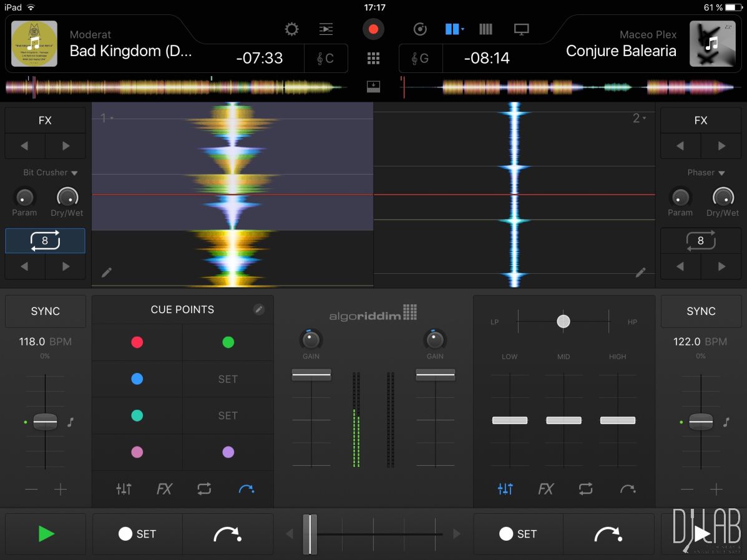Enable SYNC on the right deck
747x560 pixels.
701,311
